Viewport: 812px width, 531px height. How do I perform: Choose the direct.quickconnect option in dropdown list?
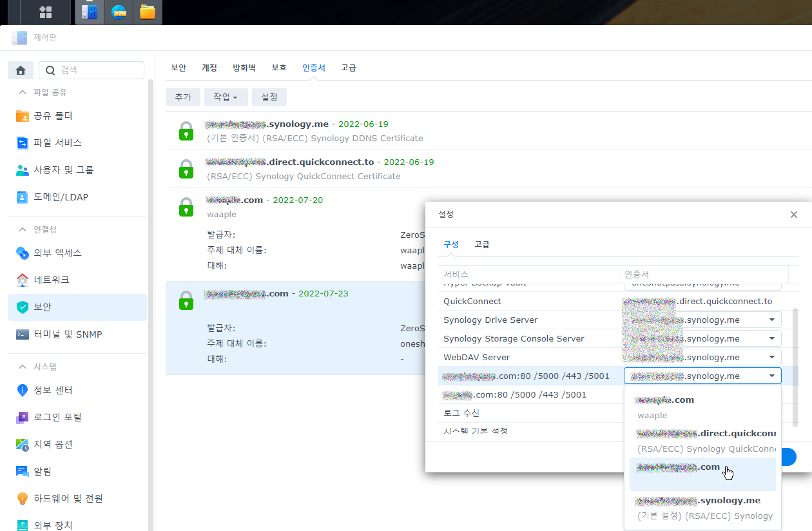click(x=702, y=441)
